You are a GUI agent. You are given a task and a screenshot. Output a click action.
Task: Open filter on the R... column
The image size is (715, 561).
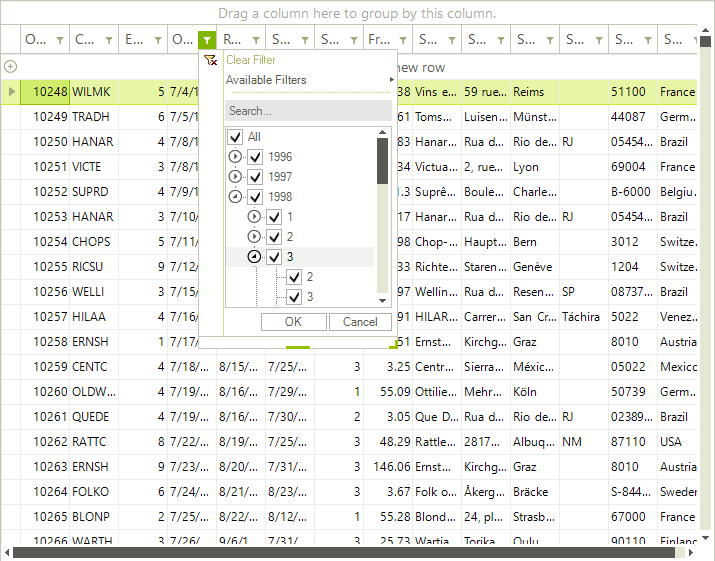pyautogui.click(x=256, y=40)
